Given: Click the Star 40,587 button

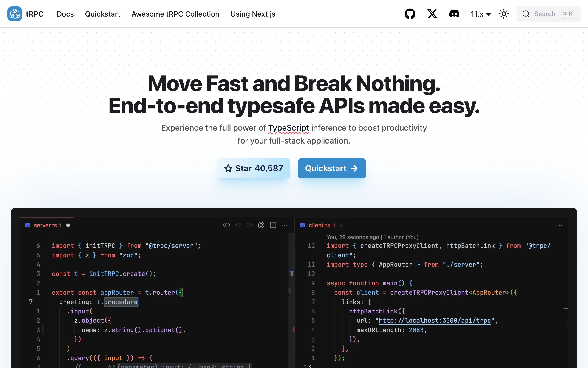Looking at the screenshot, I should pos(253,168).
